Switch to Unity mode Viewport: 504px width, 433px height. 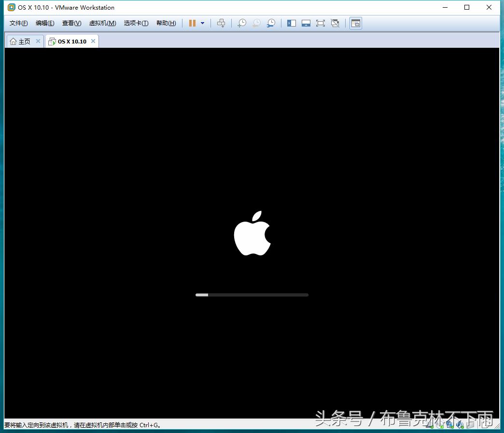[x=335, y=23]
